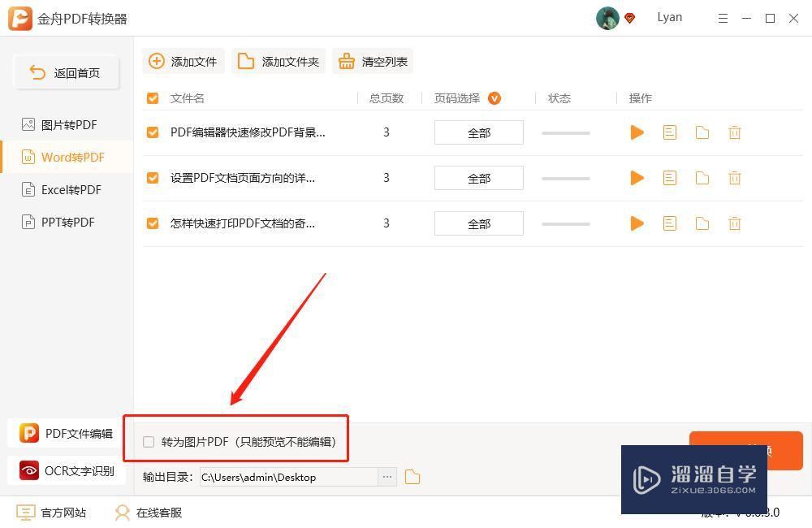Start converting the 设置PDF文档页面方向 file
Viewport: 812px width, 528px height.
(637, 178)
